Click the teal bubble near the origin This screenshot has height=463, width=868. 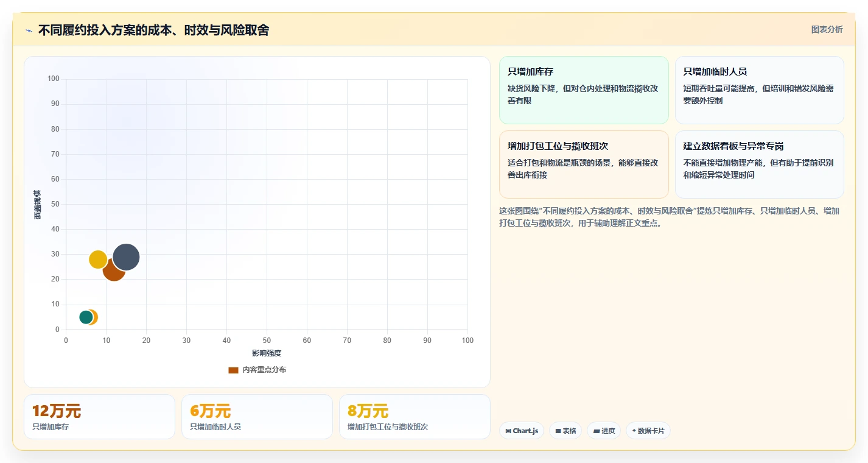click(x=86, y=317)
